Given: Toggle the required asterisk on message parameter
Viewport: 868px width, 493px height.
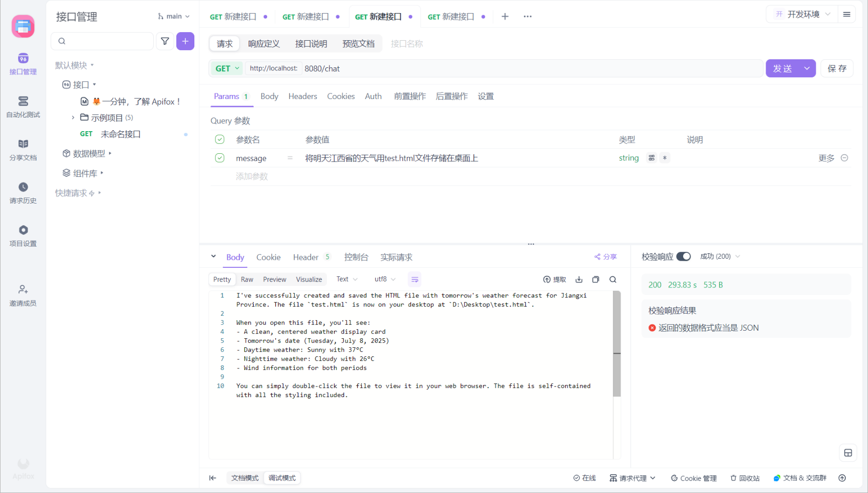Looking at the screenshot, I should (x=664, y=158).
